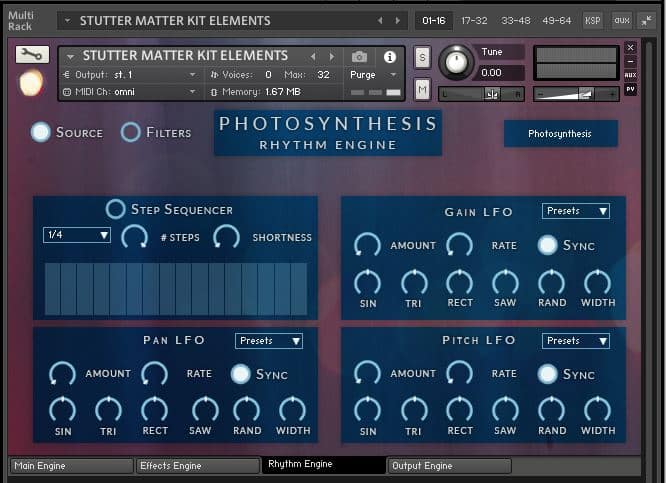Click the next instrument arrow in instrument header
The height and width of the screenshot is (483, 666).
tap(332, 56)
